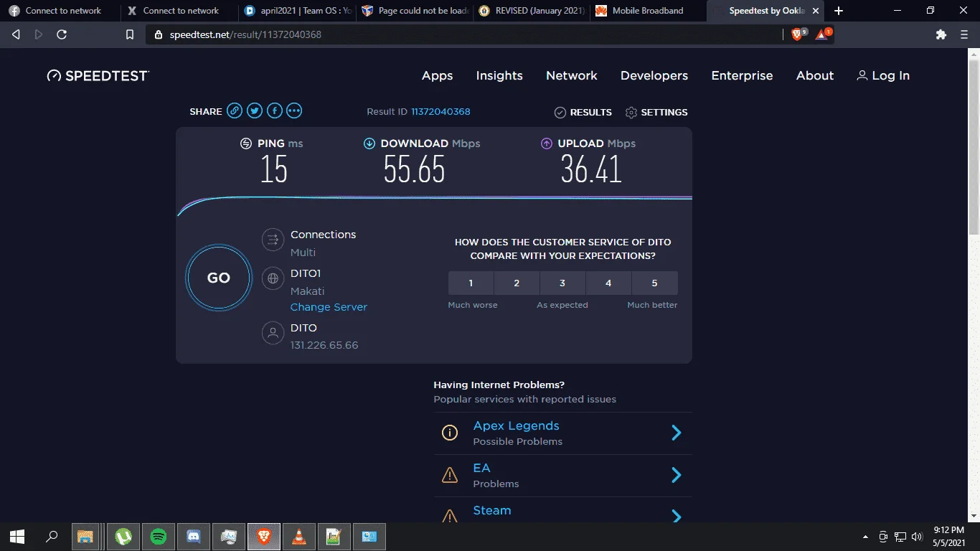
Task: Click the address bar URL
Action: click(245, 34)
